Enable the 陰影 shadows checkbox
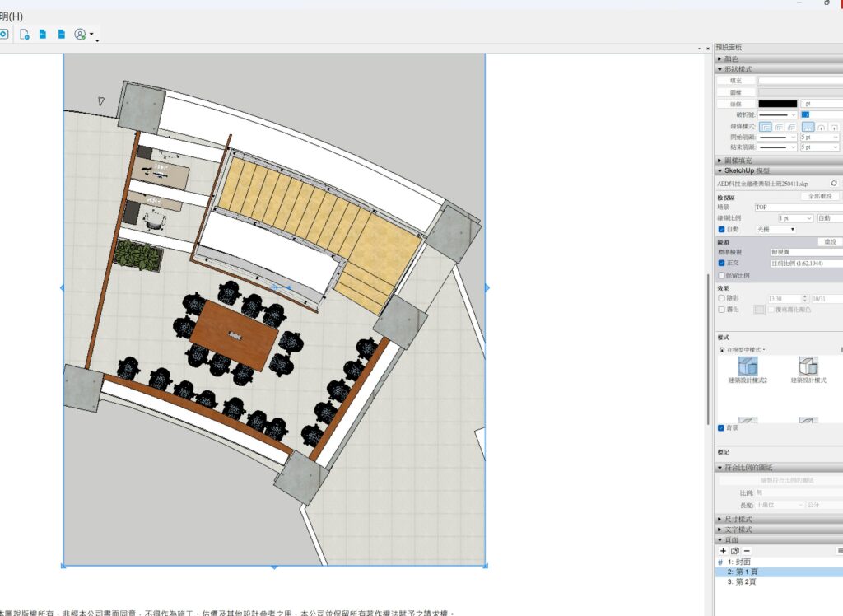The image size is (843, 616). click(722, 298)
